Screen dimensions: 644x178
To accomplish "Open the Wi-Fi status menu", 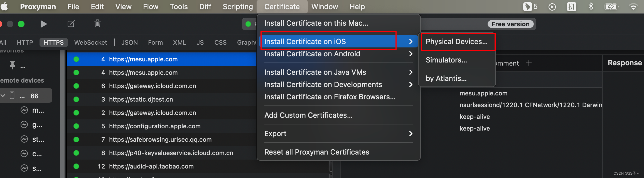I will (x=633, y=7).
